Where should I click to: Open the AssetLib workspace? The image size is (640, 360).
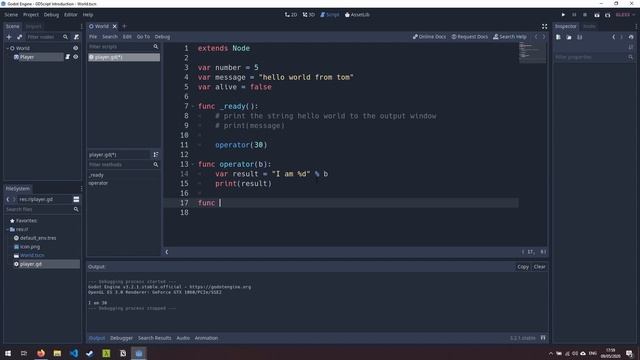[x=357, y=15]
